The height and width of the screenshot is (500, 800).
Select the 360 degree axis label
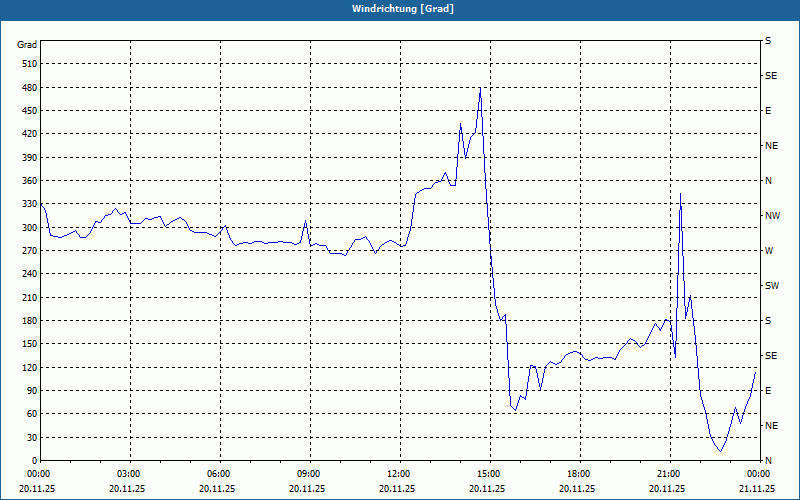pos(30,181)
